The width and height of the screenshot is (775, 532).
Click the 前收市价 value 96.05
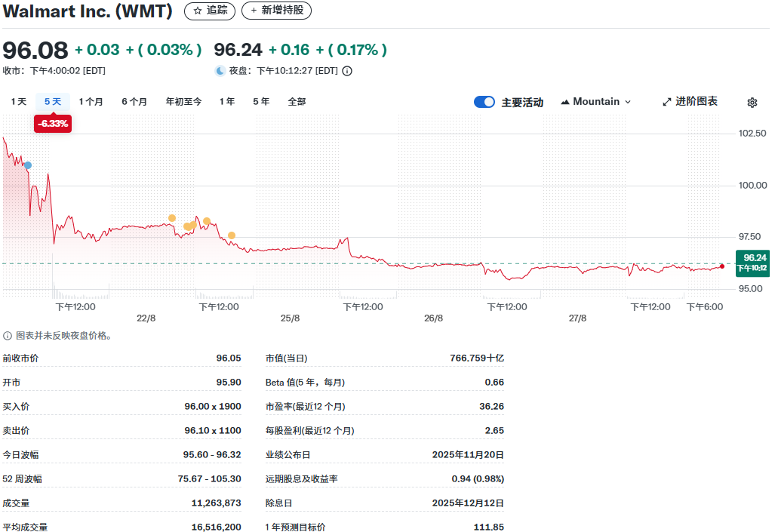tap(229, 358)
